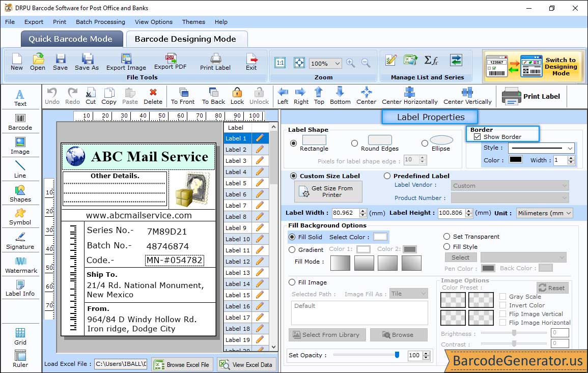Increase the Label Width value
The width and height of the screenshot is (588, 373).
pos(362,211)
